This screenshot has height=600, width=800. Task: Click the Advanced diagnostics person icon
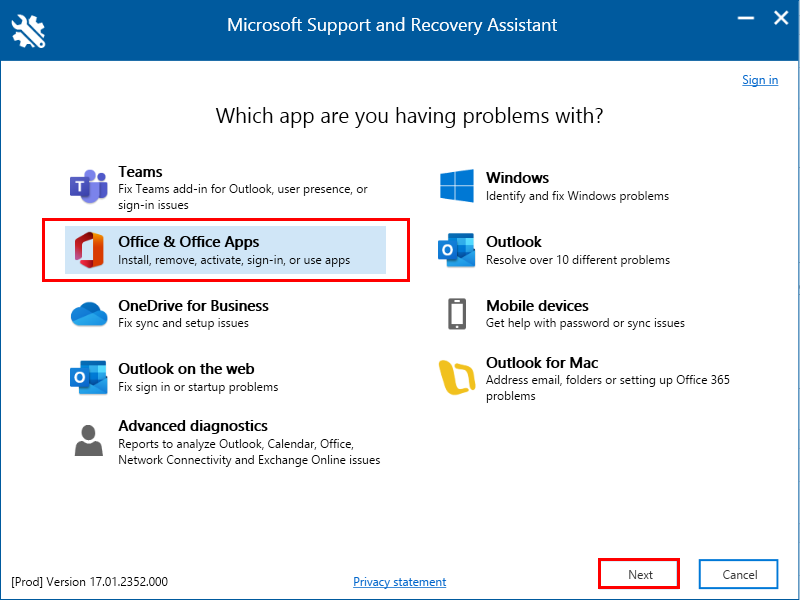point(88,440)
